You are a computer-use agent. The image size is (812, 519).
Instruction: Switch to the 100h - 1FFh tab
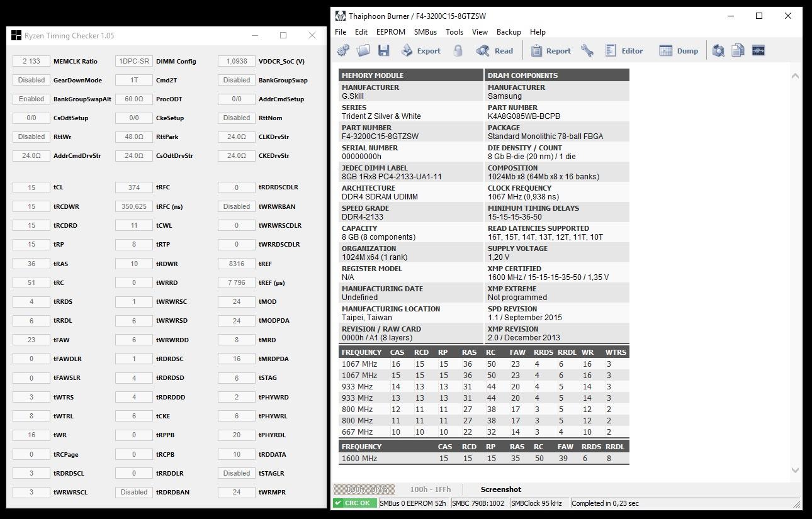(431, 489)
